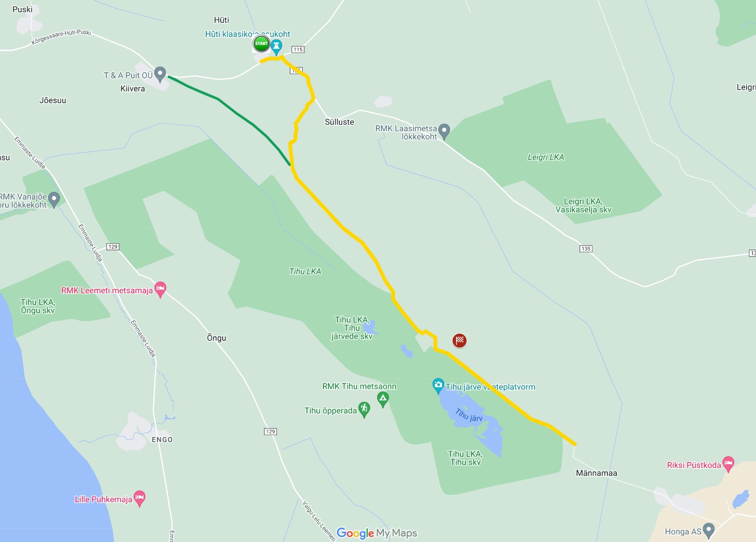Click the red finish flag marker
This screenshot has width=756, height=542.
[x=460, y=340]
